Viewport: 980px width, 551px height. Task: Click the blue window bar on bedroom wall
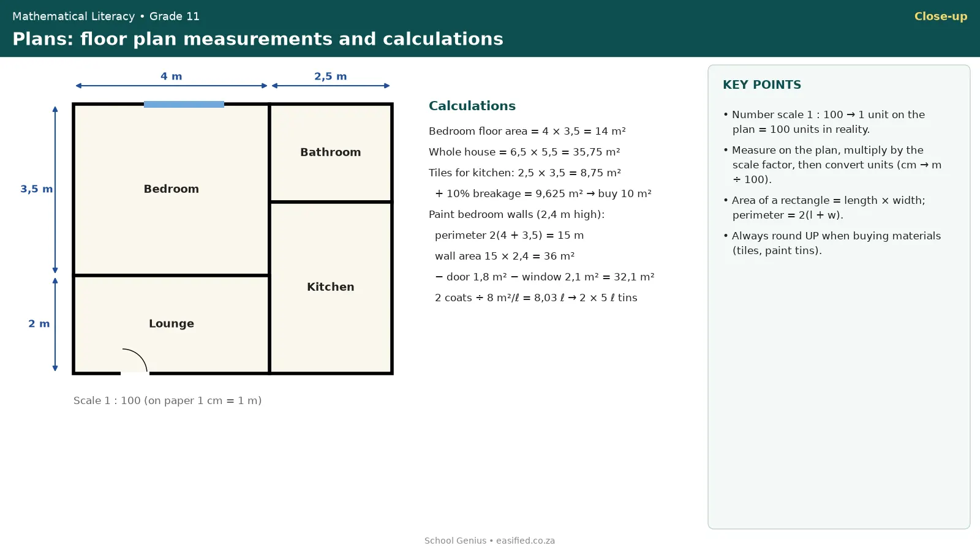point(184,104)
